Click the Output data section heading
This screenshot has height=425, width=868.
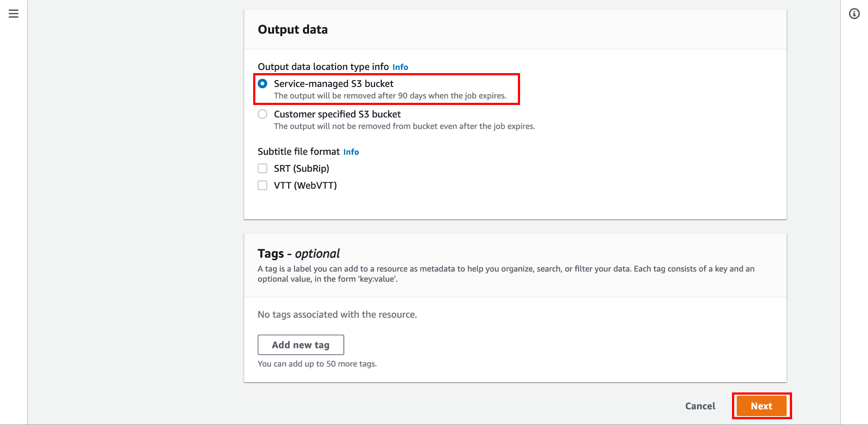tap(293, 29)
